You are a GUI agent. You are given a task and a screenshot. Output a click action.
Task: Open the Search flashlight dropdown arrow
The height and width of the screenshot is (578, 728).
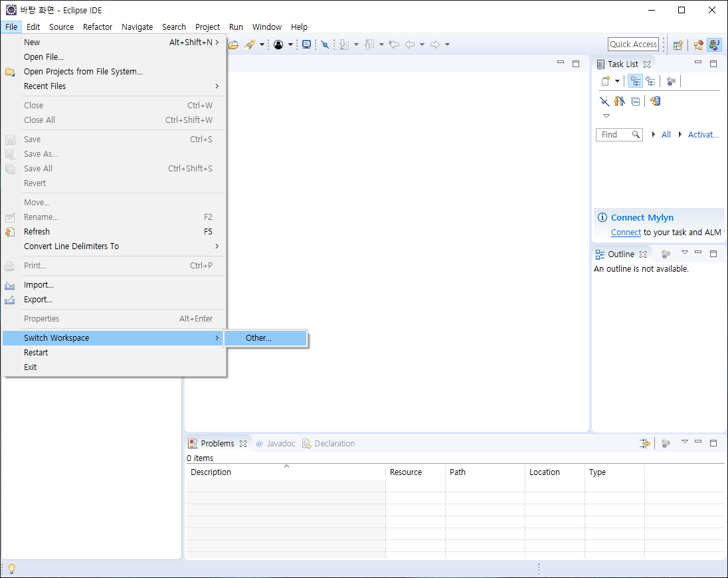262,45
